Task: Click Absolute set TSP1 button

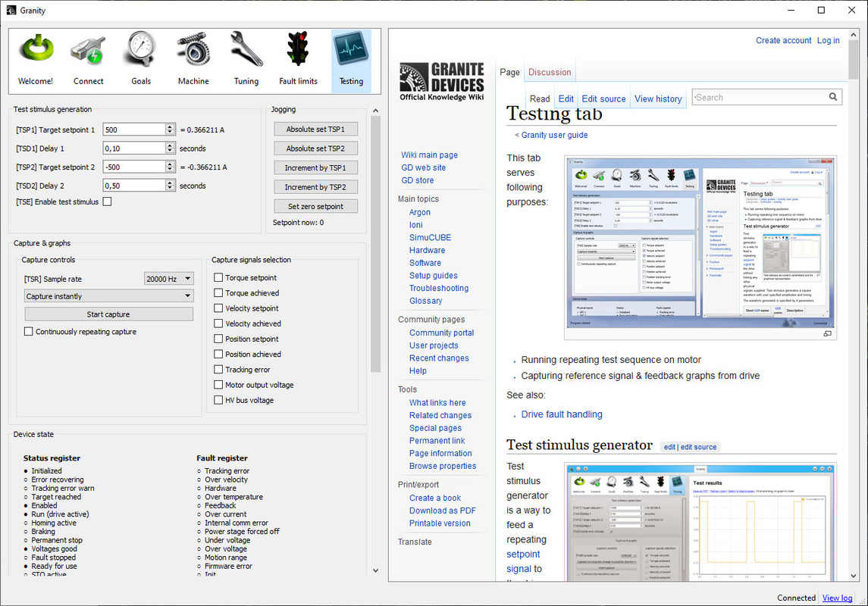Action: 315,129
